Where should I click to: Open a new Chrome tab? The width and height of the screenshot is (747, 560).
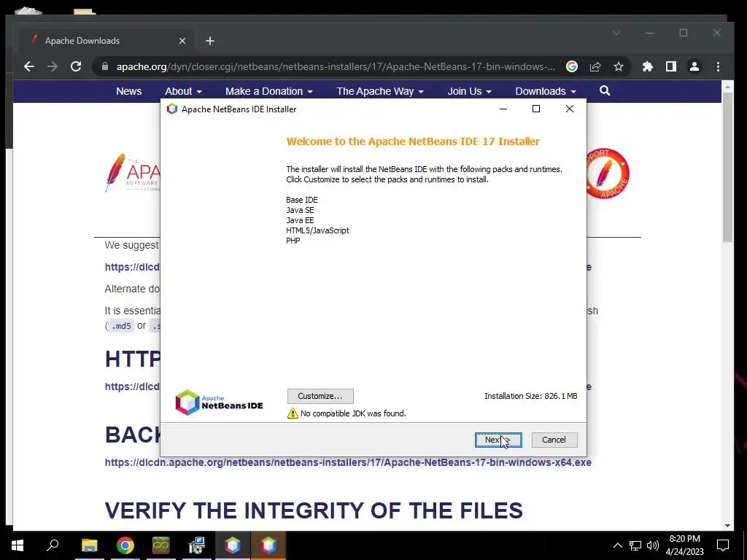pos(210,41)
